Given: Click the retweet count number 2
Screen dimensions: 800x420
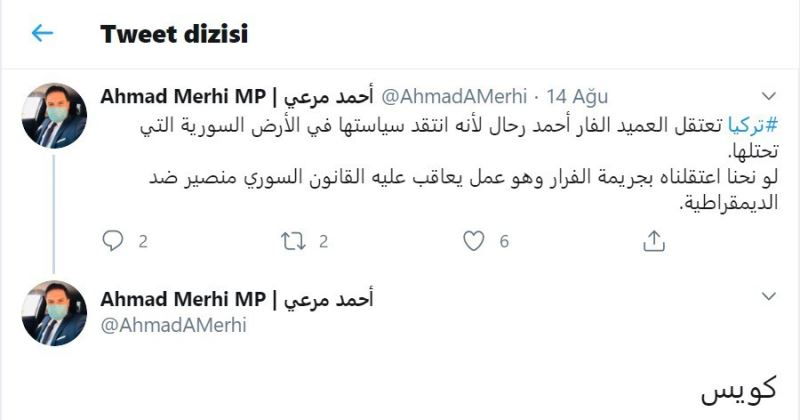Looking at the screenshot, I should click(x=323, y=241).
